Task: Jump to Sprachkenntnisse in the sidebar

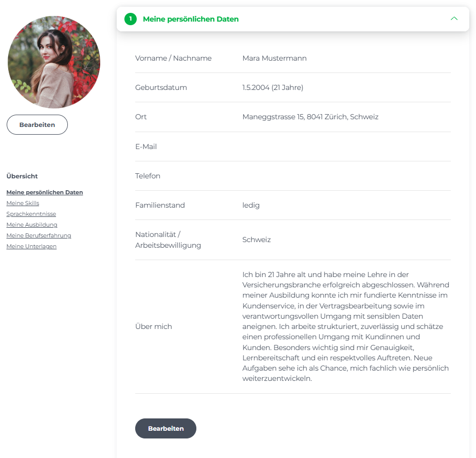Action: click(31, 214)
